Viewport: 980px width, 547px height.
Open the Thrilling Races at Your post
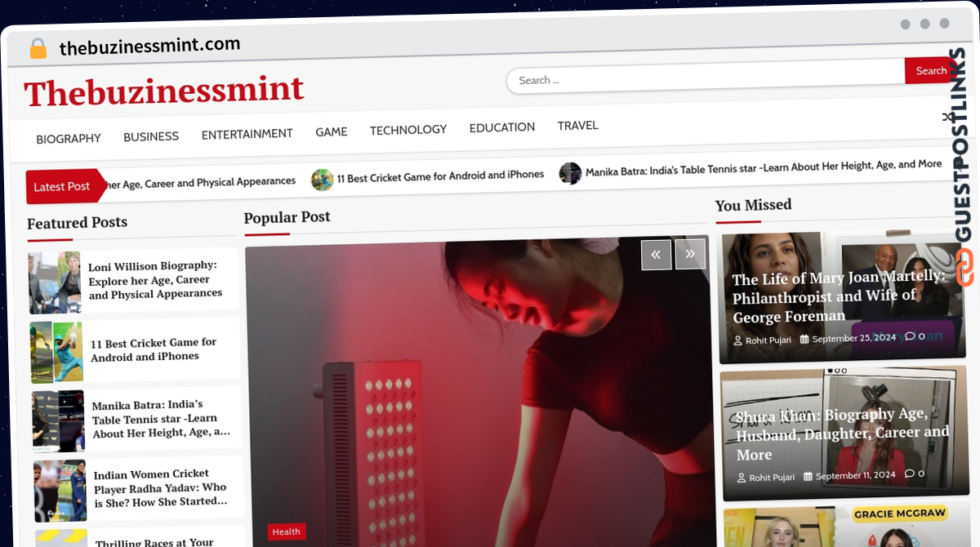pos(155,542)
